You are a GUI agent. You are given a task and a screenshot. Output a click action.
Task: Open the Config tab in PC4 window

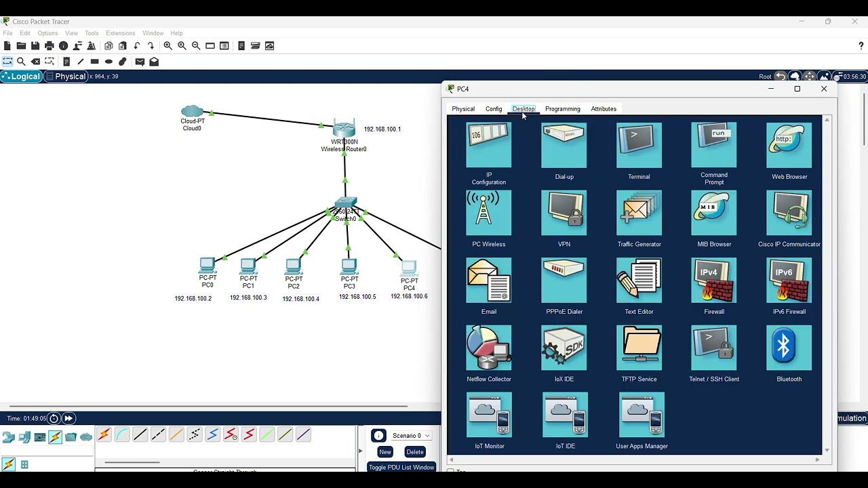pos(494,108)
